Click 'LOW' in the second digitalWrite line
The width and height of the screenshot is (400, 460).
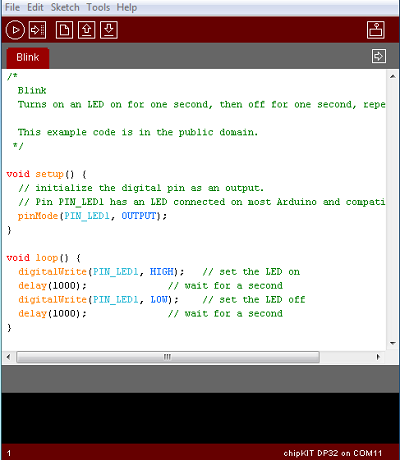pos(159,300)
